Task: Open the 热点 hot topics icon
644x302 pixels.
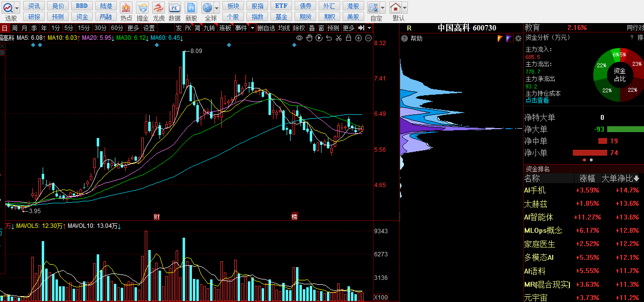Action: point(126,8)
